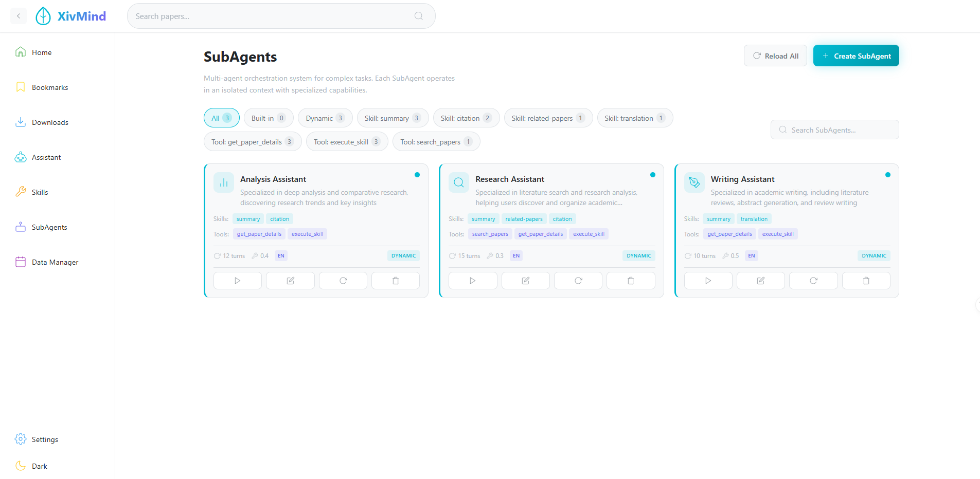Click related-papers tag on Research Assistant
This screenshot has height=479, width=980.
pos(524,219)
